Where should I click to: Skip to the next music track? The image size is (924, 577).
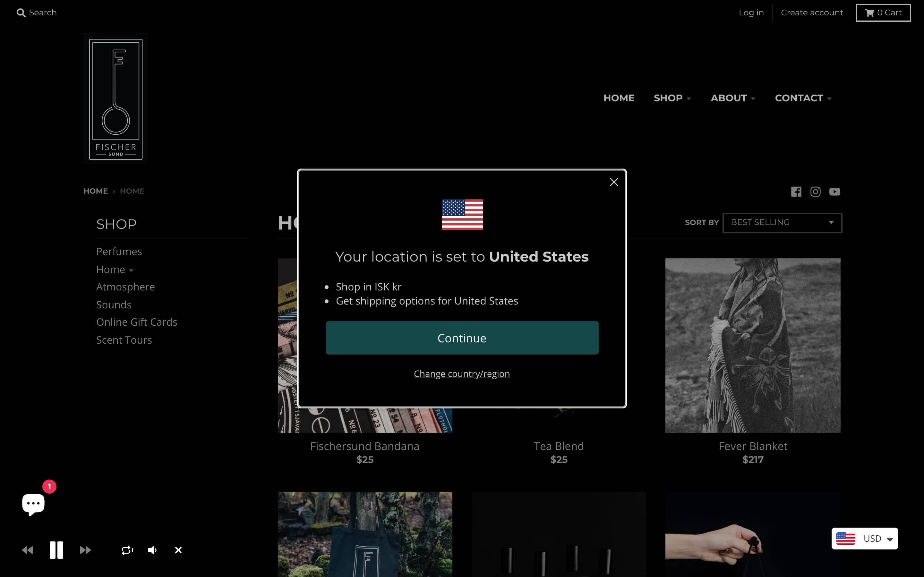(x=85, y=550)
